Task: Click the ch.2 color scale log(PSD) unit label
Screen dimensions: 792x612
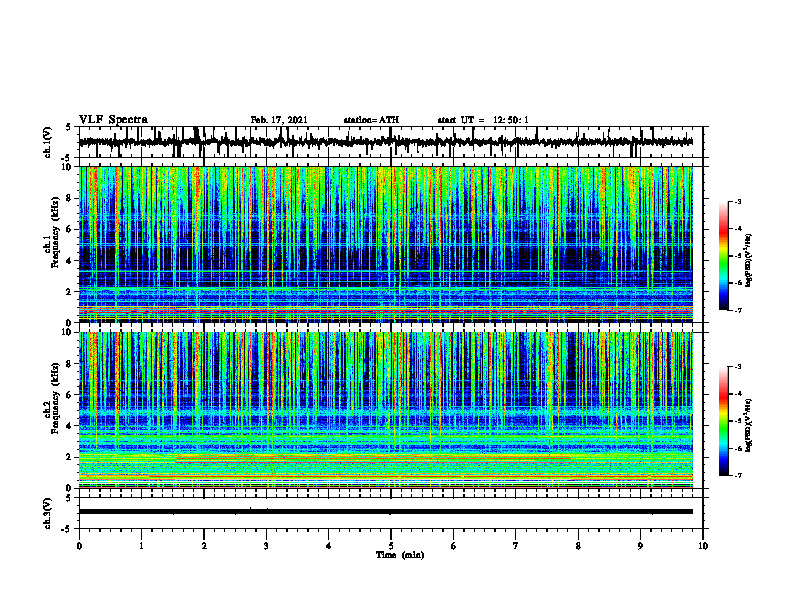Action: pyautogui.click(x=749, y=425)
